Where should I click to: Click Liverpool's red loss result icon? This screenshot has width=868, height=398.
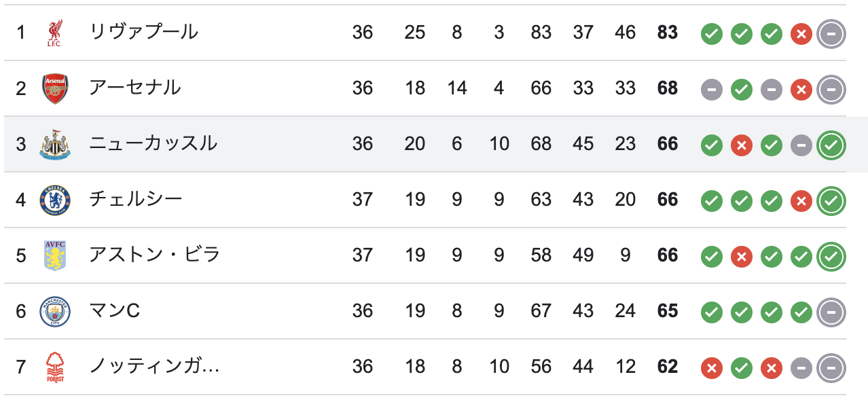(x=801, y=33)
